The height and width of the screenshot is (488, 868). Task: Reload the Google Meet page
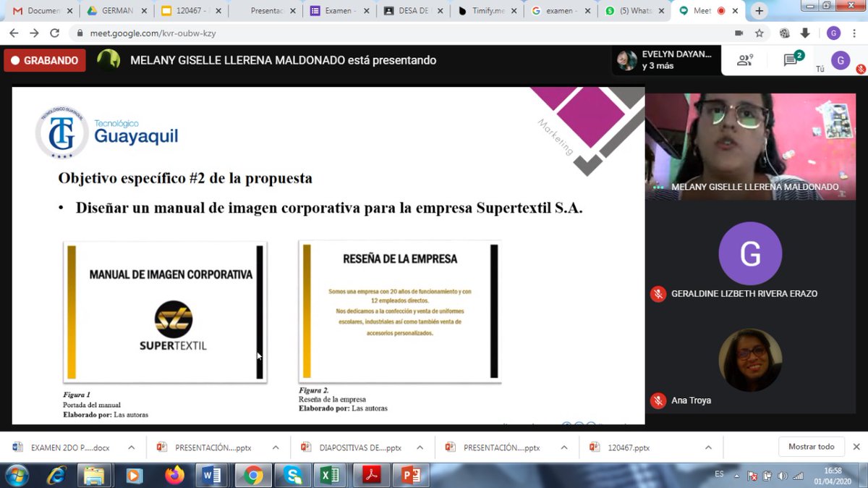coord(54,33)
